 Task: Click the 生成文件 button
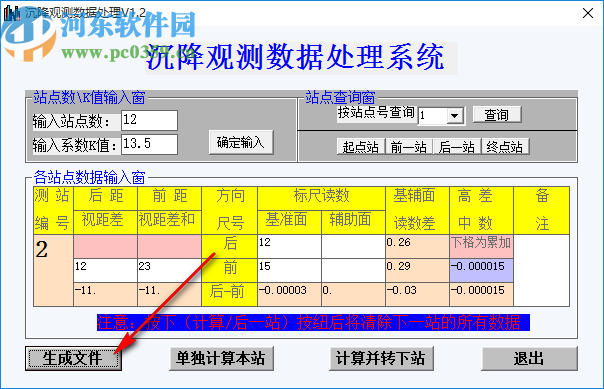tap(74, 359)
